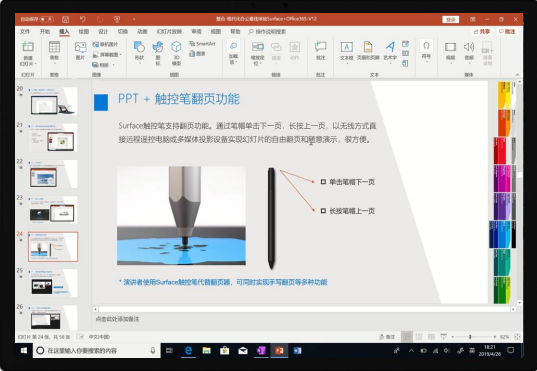The height and width of the screenshot is (371, 537).
Task: Click the New Slide (新建幻灯片) icon
Action: (28, 47)
